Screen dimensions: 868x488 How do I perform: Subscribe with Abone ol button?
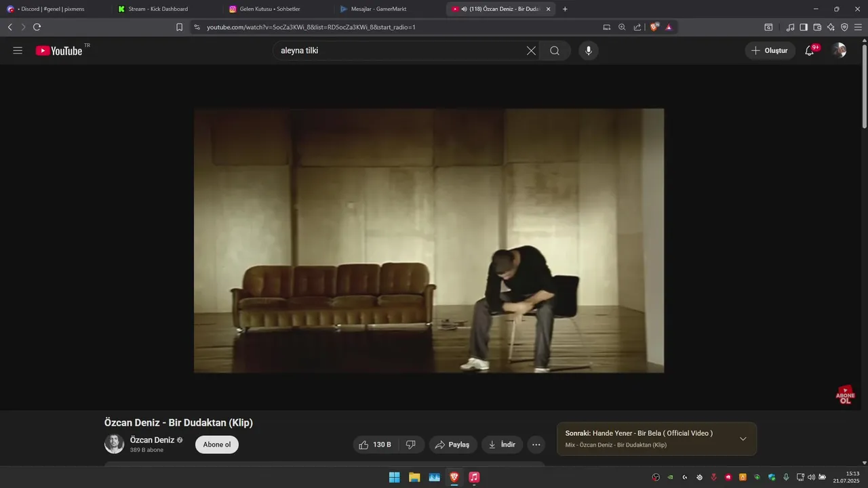pyautogui.click(x=217, y=445)
